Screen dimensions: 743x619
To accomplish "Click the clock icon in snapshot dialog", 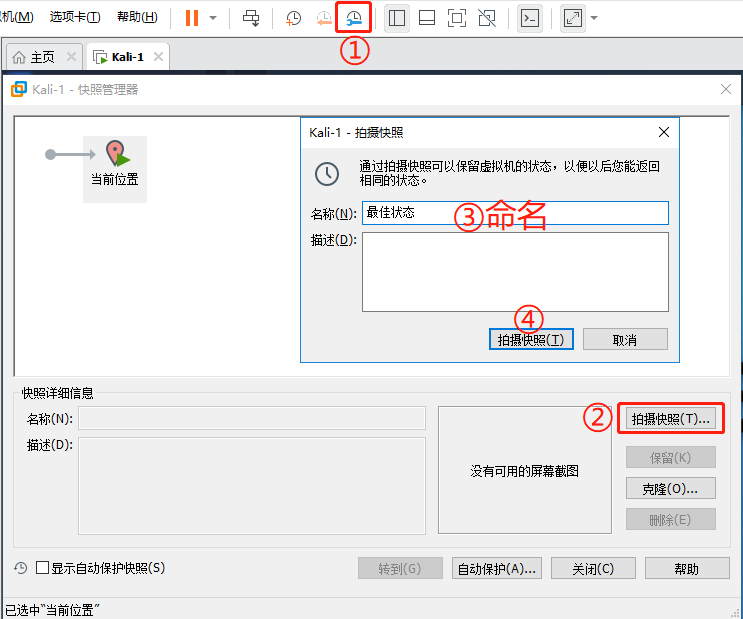I will point(327,174).
